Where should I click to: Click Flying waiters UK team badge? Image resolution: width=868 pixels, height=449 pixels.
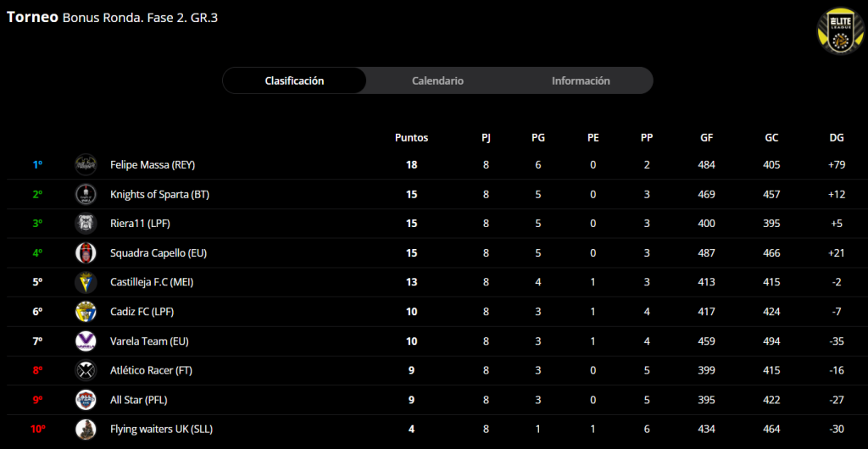[x=86, y=429]
